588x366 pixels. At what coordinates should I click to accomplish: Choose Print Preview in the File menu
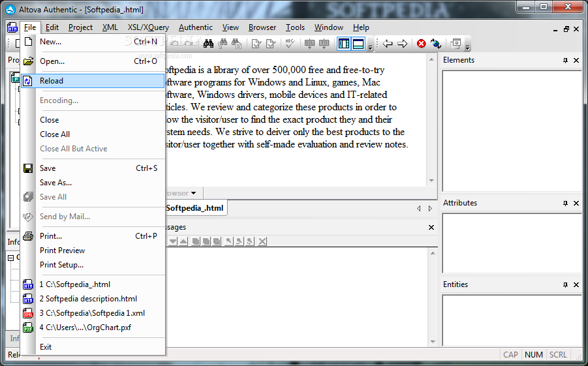click(x=93, y=251)
